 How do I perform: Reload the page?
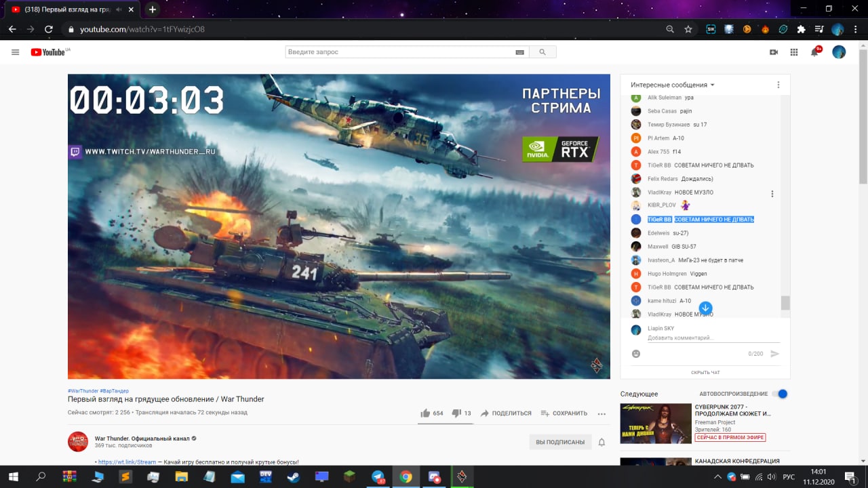(49, 29)
